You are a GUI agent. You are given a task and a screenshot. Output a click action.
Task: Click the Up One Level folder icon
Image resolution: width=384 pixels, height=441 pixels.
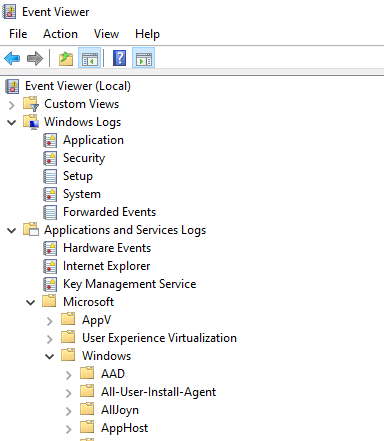[66, 58]
